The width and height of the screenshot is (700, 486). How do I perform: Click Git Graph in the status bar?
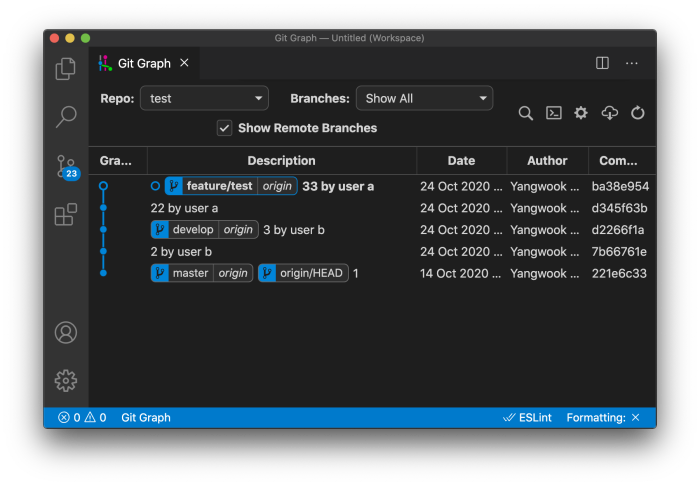click(146, 418)
